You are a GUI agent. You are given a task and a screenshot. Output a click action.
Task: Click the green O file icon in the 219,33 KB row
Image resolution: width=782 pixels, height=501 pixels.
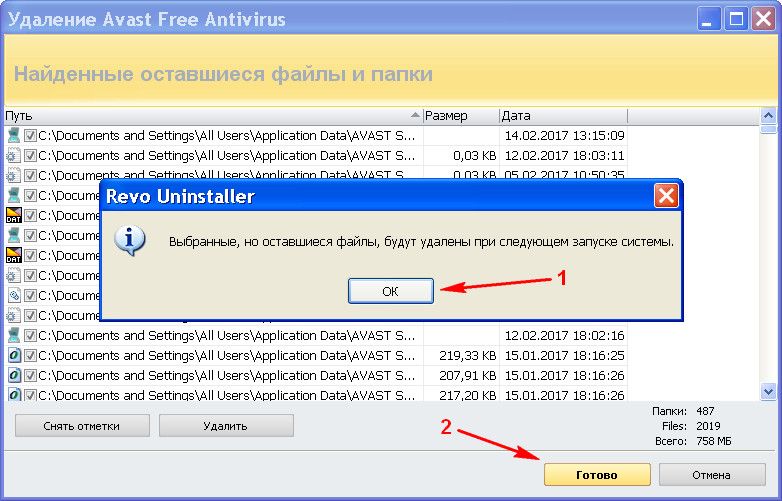click(x=13, y=355)
